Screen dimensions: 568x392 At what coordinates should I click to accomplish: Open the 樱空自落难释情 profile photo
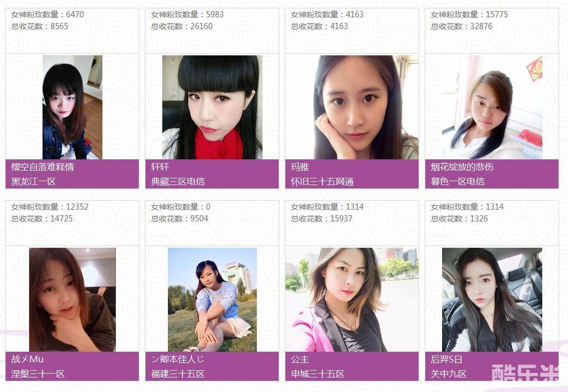click(x=72, y=107)
